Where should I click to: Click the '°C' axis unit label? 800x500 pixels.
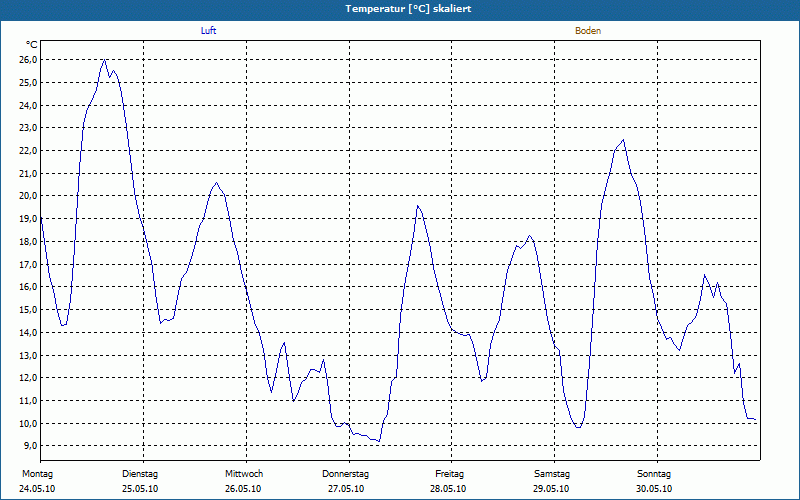click(x=32, y=45)
